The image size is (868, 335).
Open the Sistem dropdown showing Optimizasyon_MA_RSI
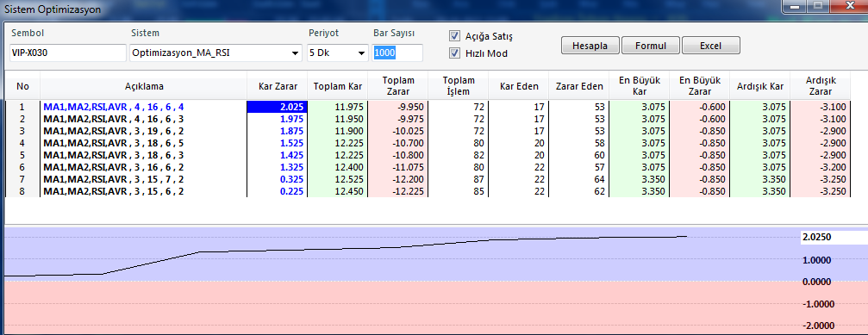coord(215,53)
